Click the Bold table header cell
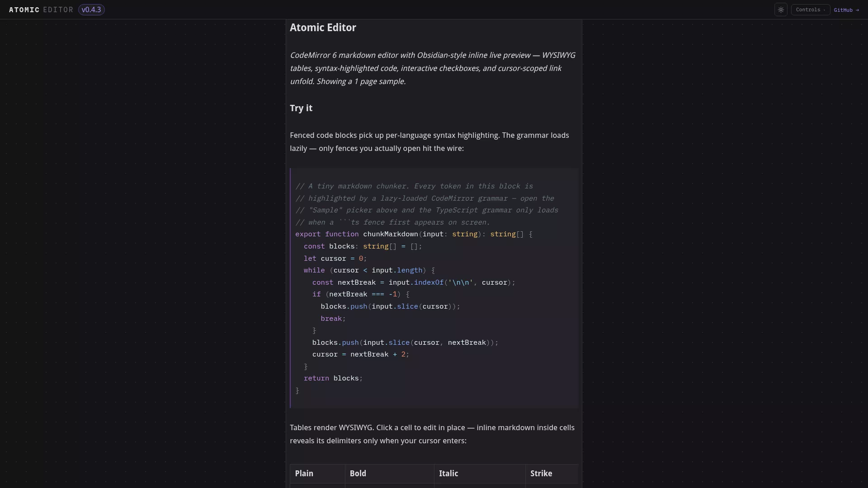 (x=389, y=474)
